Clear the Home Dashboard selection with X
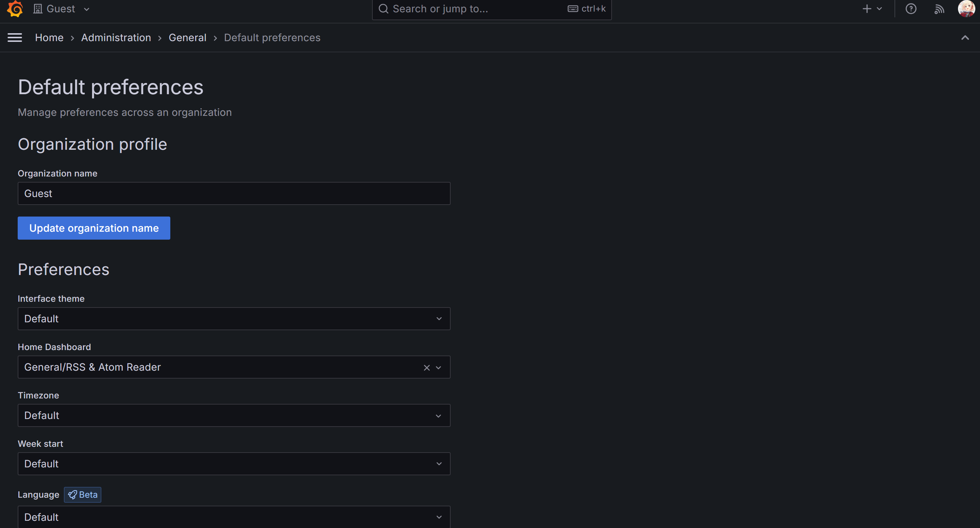Screen dimensions: 980x528 tap(426, 367)
